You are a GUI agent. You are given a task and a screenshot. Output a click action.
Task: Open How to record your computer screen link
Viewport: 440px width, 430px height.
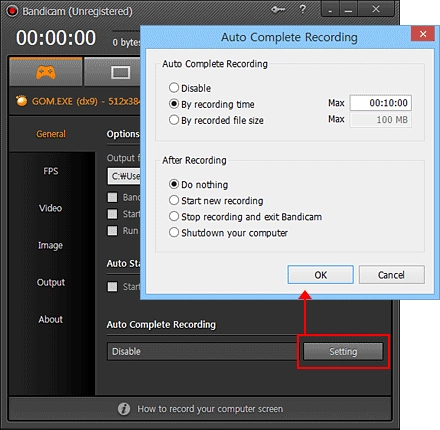coord(210,409)
